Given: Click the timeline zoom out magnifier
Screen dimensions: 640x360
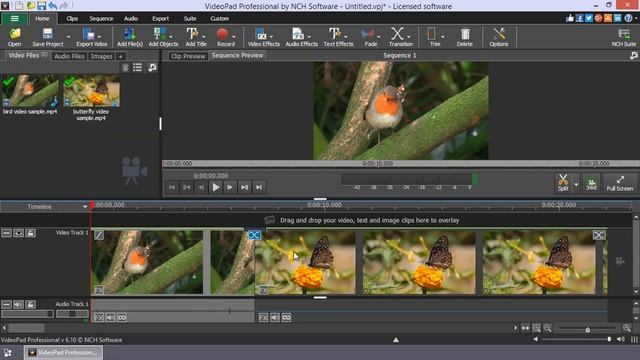Looking at the screenshot, I should tap(547, 328).
